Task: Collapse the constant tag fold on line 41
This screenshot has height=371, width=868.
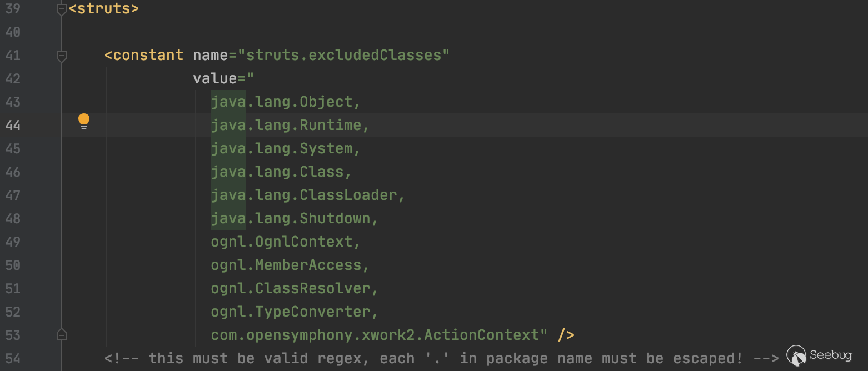Action: [62, 56]
